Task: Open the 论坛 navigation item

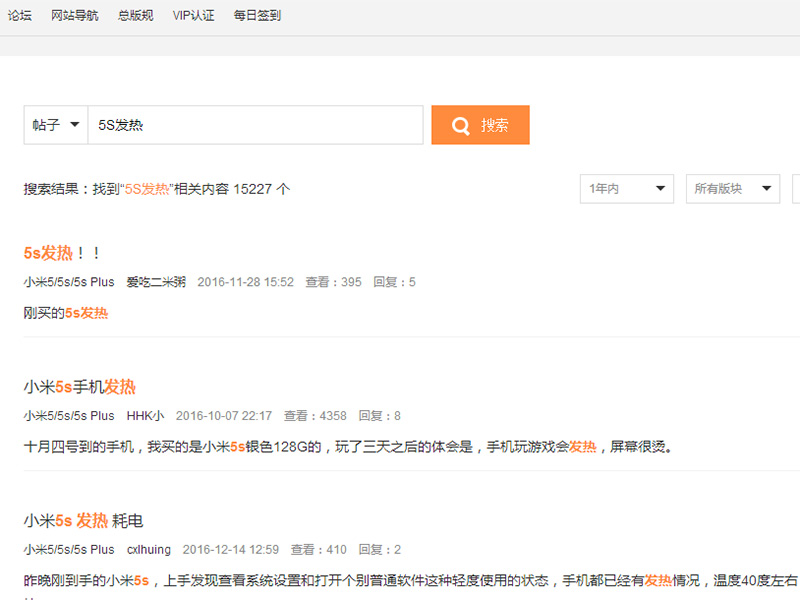Action: [19, 15]
